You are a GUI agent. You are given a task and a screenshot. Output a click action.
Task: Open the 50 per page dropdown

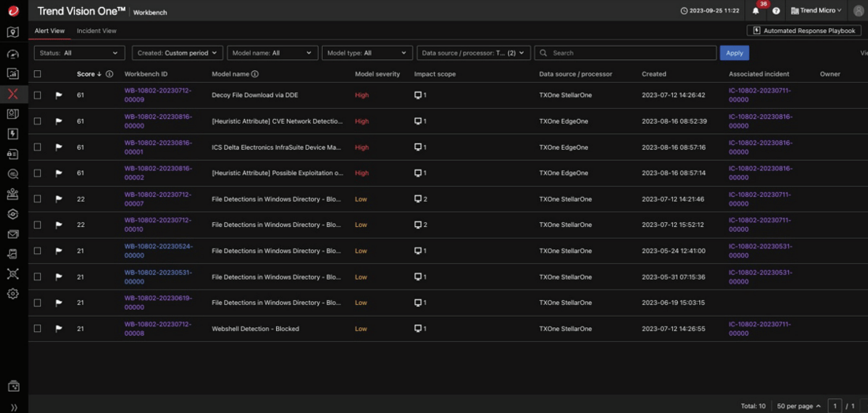(798, 406)
